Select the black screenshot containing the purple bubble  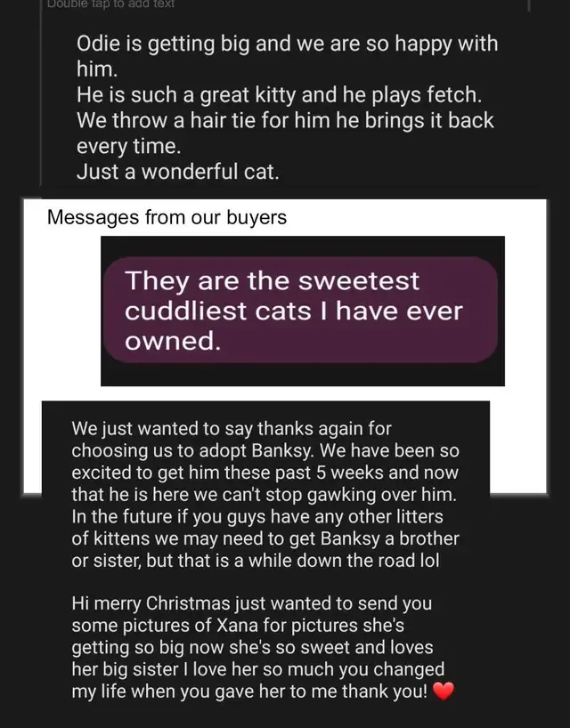coord(303,311)
